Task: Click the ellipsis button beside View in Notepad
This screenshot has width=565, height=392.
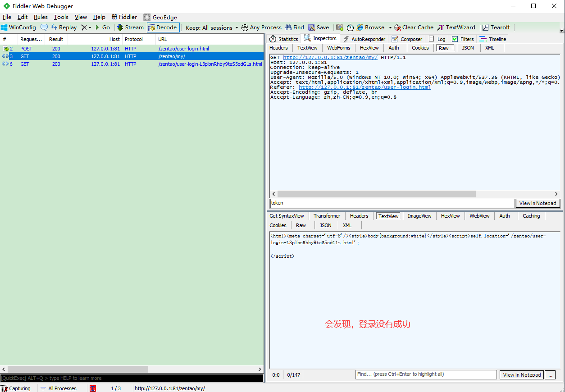Action: coord(550,375)
